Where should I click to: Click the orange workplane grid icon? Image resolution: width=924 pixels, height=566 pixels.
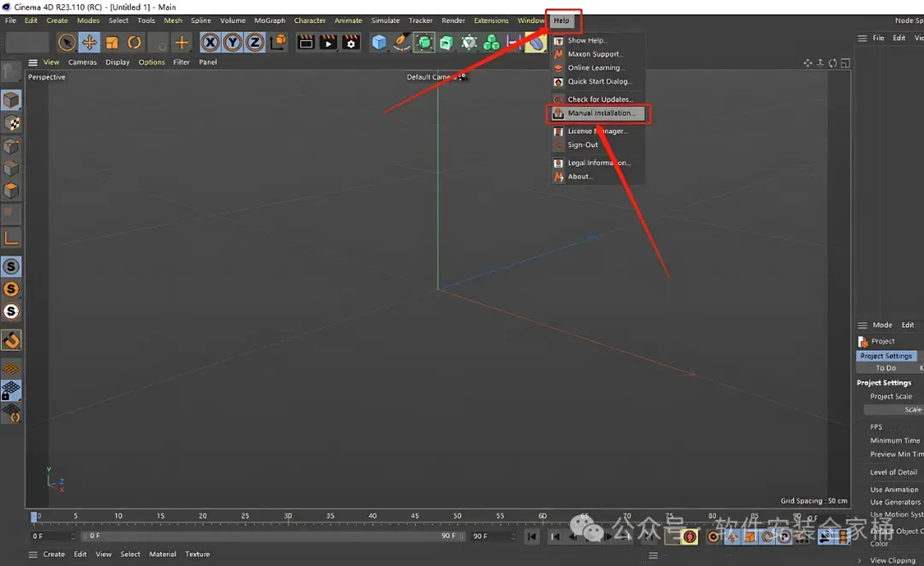coord(11,368)
